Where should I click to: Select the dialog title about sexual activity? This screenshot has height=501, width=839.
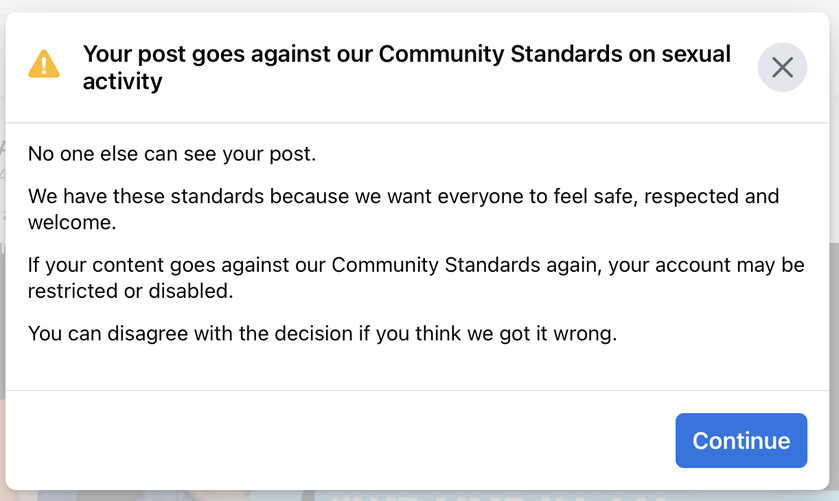[x=407, y=67]
